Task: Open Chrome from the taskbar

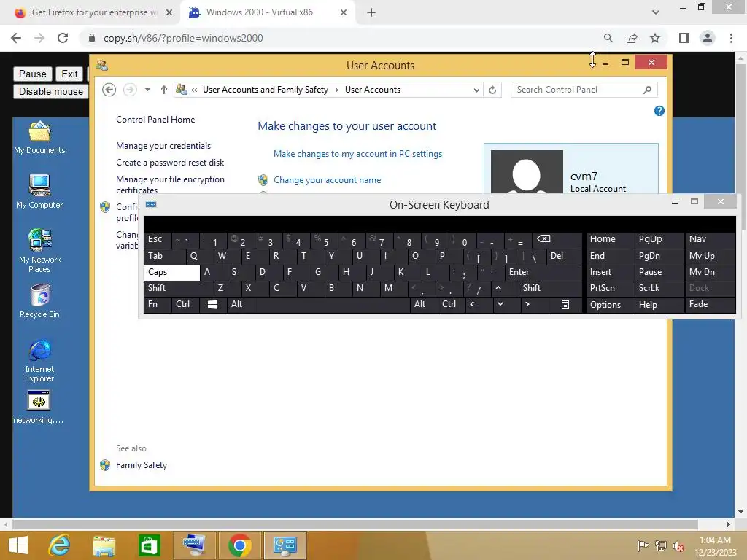Action: pyautogui.click(x=239, y=545)
